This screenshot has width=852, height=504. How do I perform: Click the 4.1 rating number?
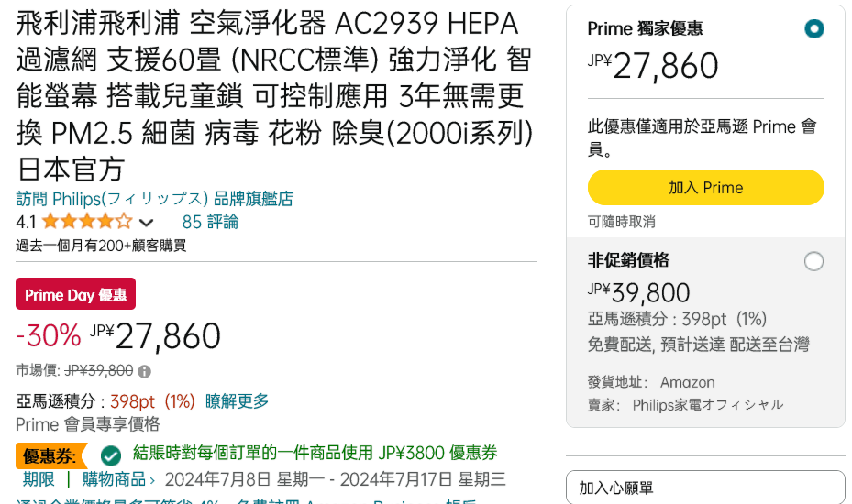click(x=27, y=222)
